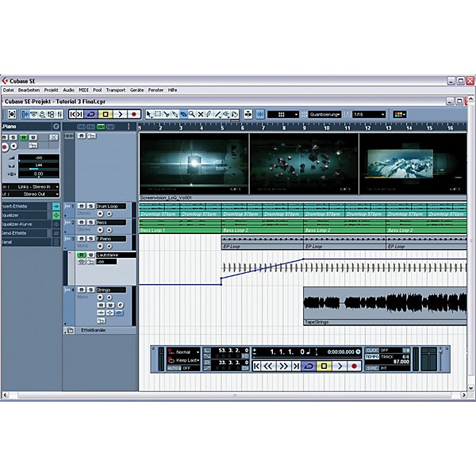Click the TapeStrings audio event
The height and width of the screenshot is (476, 476).
pos(385,306)
